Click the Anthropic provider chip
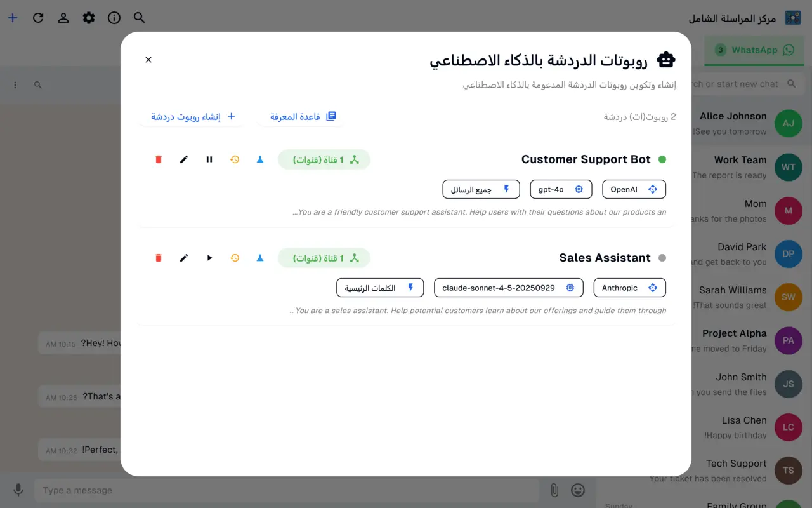Image resolution: width=812 pixels, height=508 pixels. (629, 288)
